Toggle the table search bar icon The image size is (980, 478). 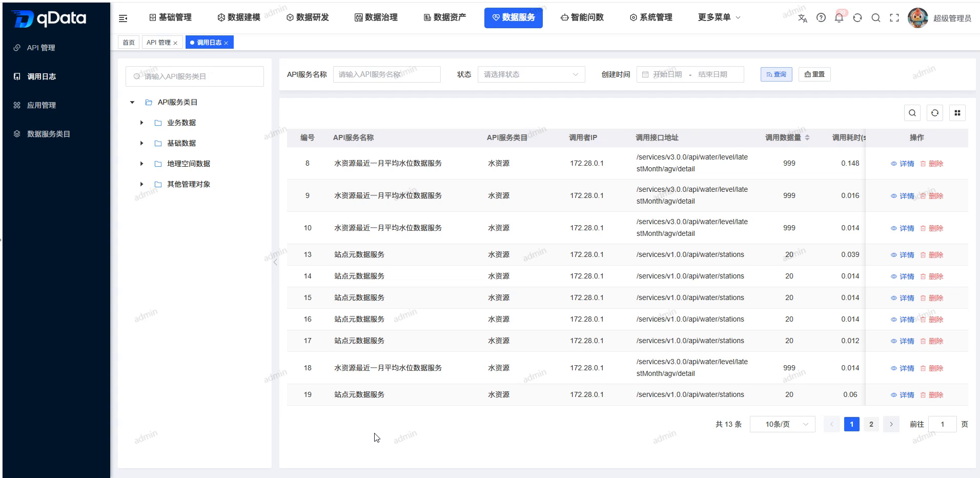(912, 113)
